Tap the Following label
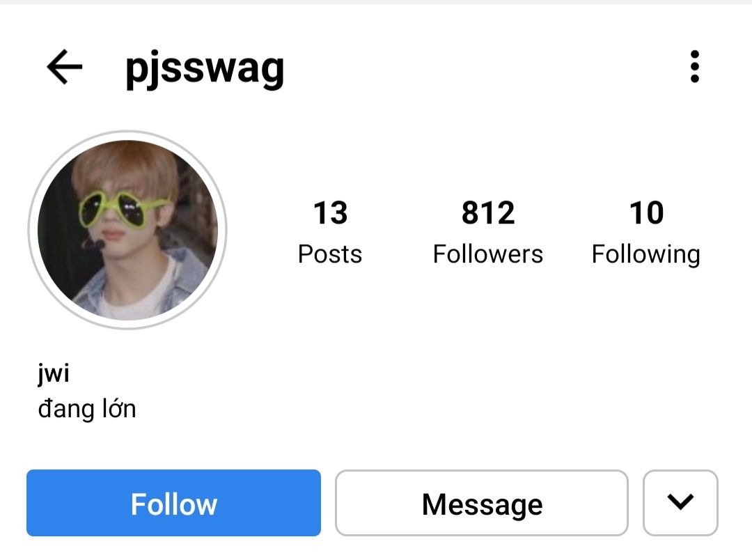752x560 pixels. 645,254
